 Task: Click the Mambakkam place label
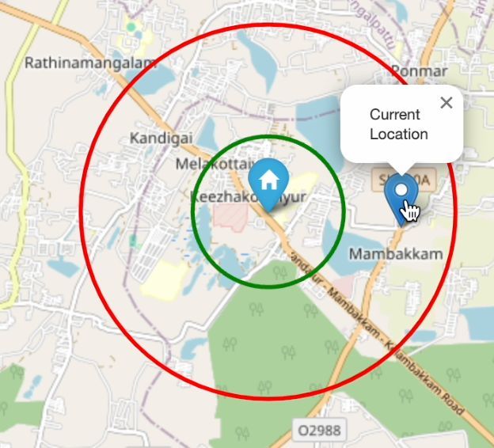point(396,254)
